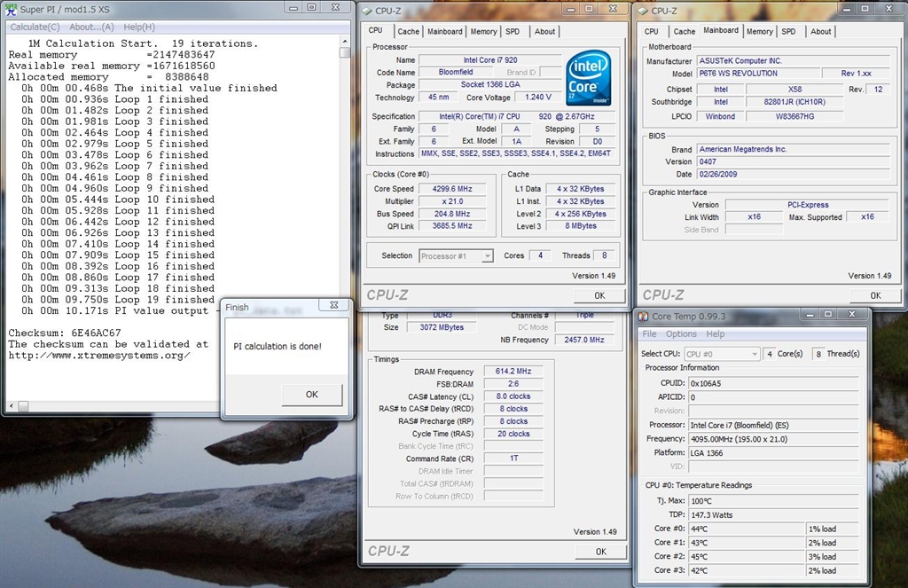Click the Super PI title bar icon
The height and width of the screenshot is (588, 908).
(11, 8)
